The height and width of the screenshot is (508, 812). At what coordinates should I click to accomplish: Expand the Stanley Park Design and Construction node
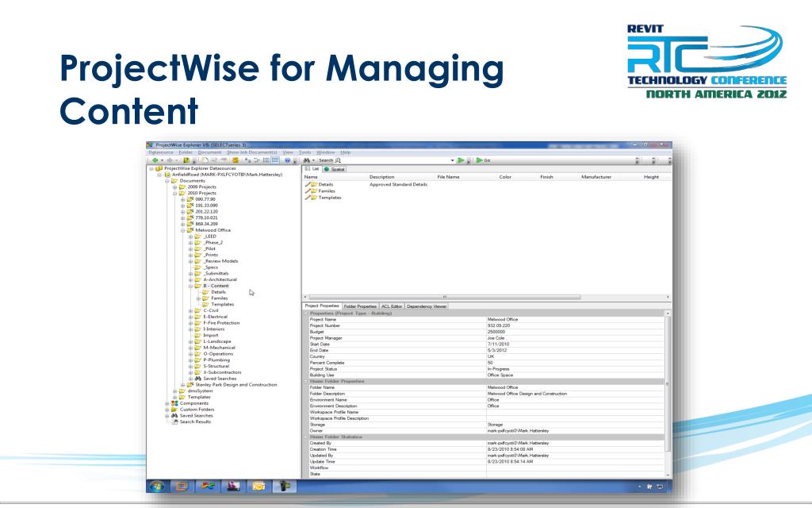click(183, 385)
